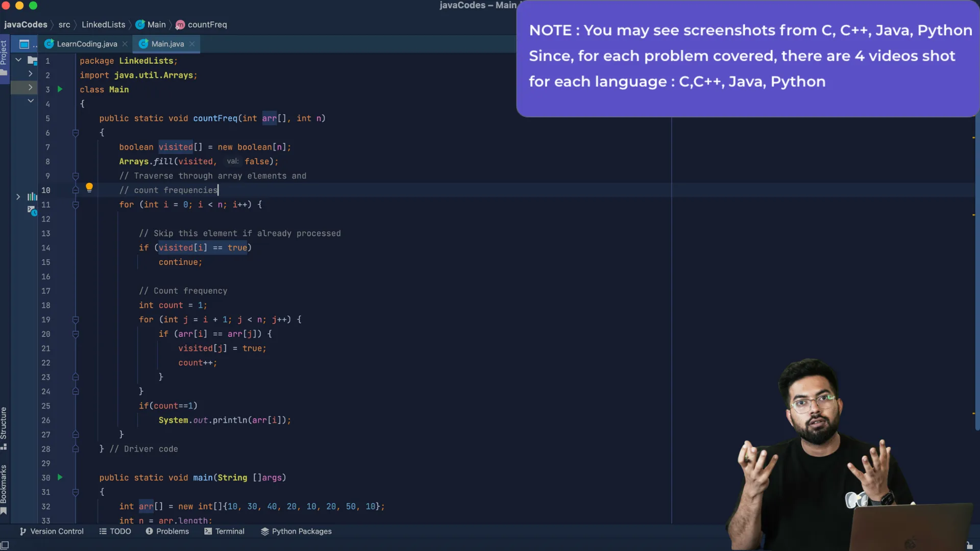Click the LinkedLists breadcrumb
The image size is (980, 551).
103,24
